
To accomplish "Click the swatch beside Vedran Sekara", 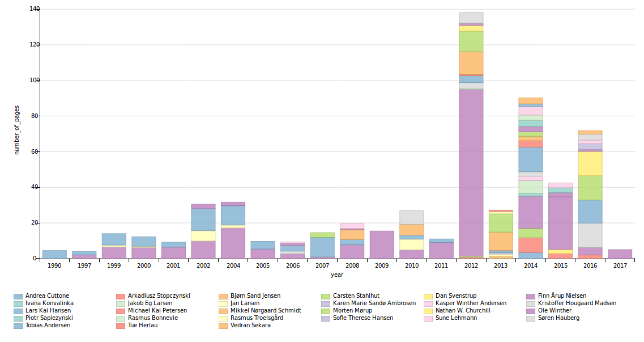I will [223, 326].
